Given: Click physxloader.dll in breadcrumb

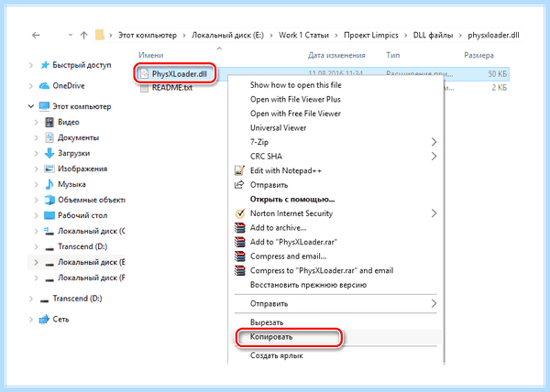Looking at the screenshot, I should coord(493,35).
